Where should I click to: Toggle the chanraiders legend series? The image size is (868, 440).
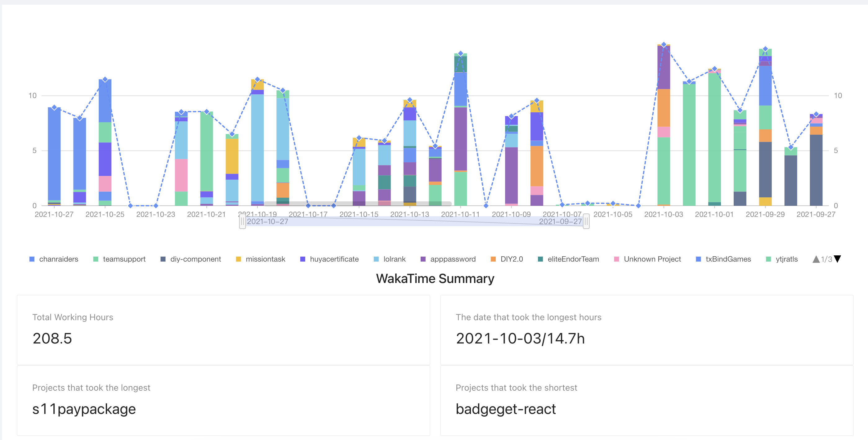click(x=54, y=259)
